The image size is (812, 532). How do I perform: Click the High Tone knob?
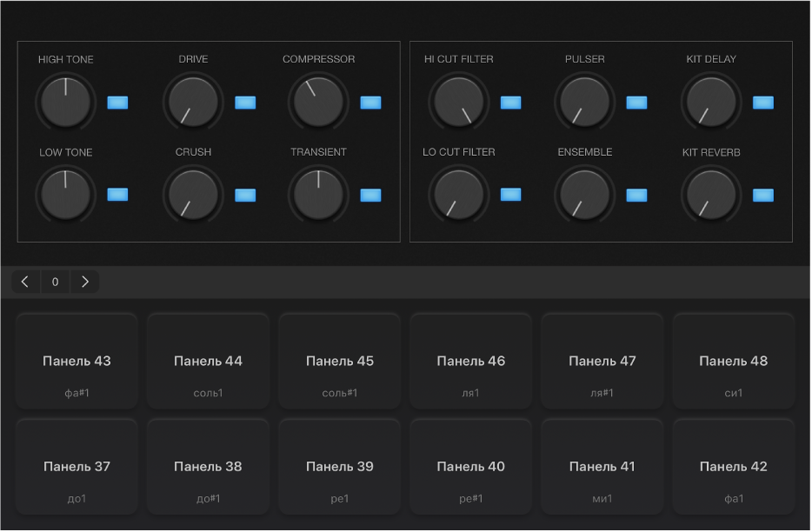65,102
